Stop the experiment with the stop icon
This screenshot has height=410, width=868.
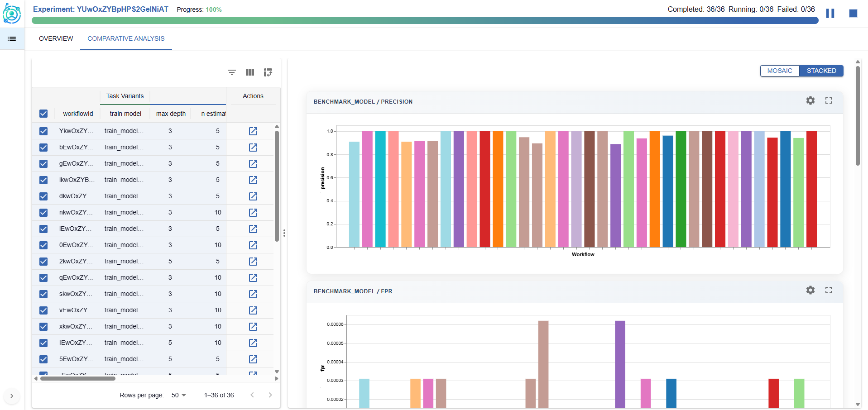pos(853,13)
